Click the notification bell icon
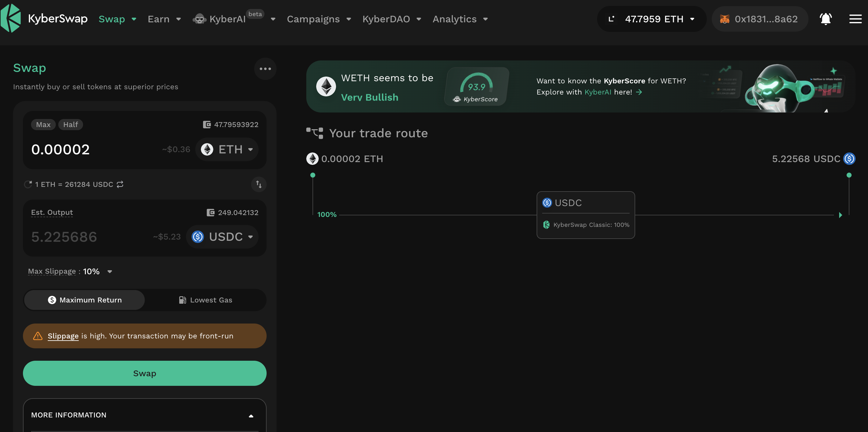Image resolution: width=868 pixels, height=432 pixels. 826,19
